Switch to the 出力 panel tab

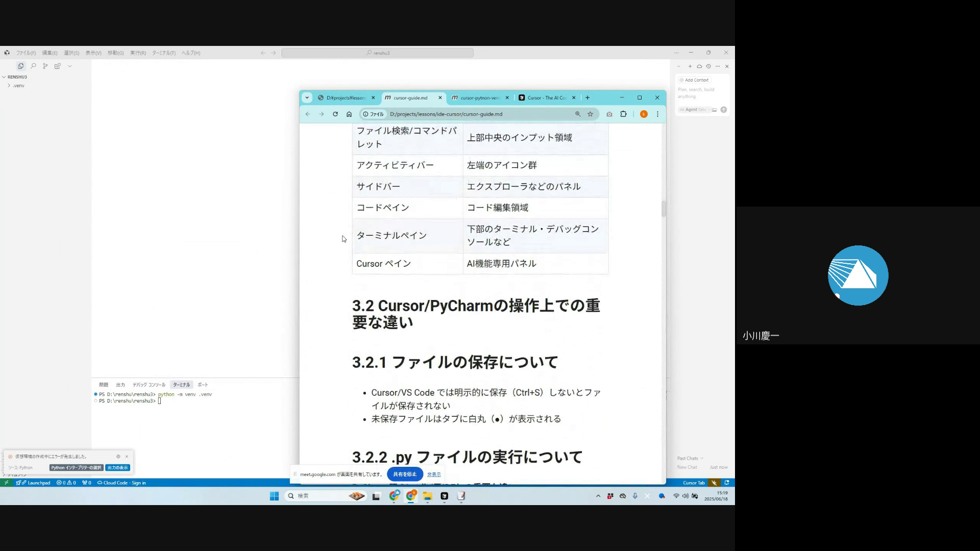(120, 385)
